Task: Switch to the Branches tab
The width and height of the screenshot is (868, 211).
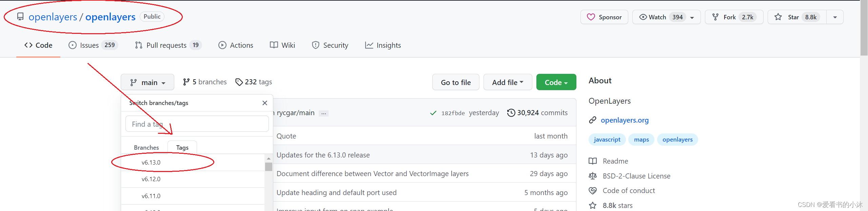Action: pos(146,148)
